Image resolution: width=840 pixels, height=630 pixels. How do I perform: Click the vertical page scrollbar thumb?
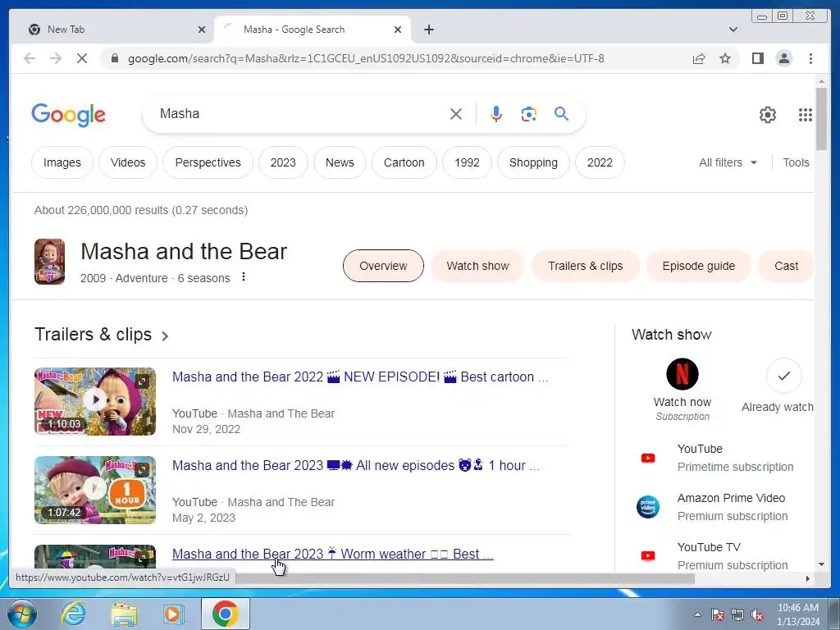coord(821,119)
